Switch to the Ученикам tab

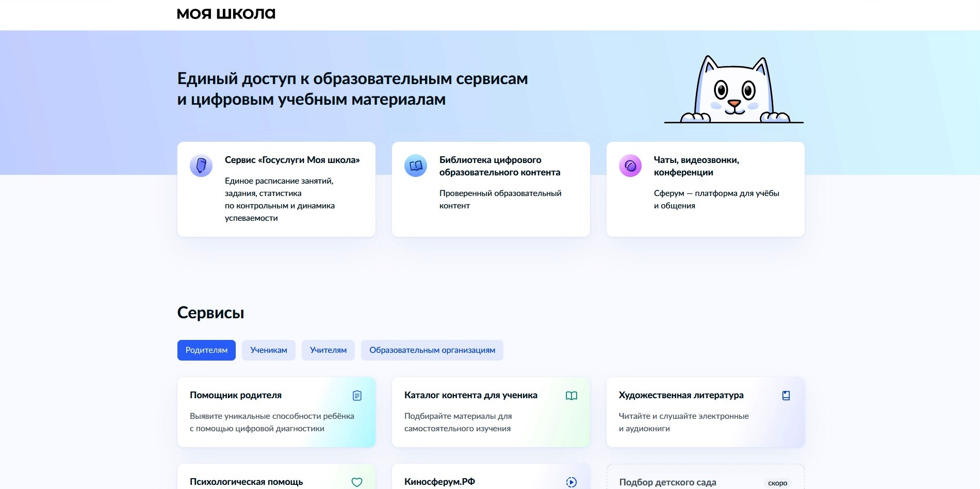(269, 350)
